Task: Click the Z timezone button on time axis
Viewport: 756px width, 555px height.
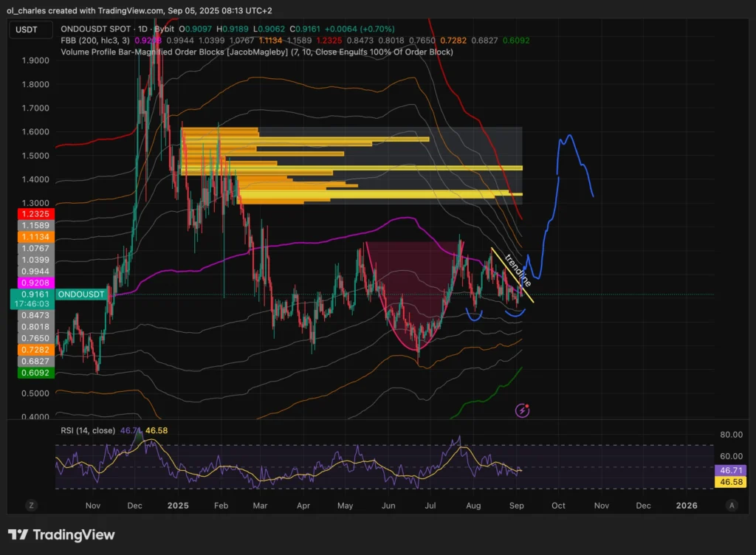Action: [31, 506]
